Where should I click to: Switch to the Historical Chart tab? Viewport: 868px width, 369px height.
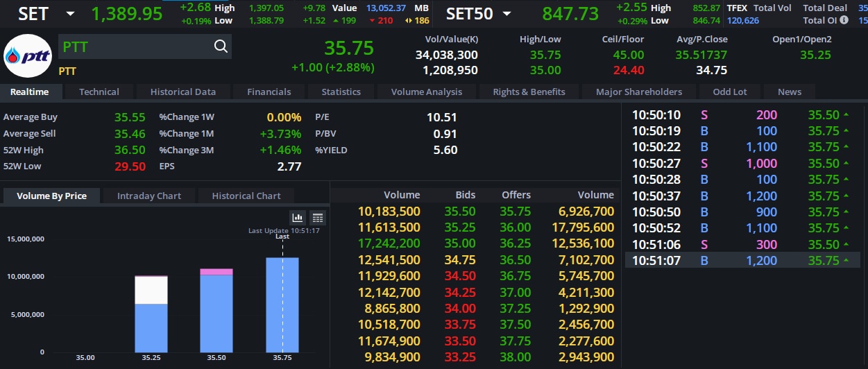click(246, 196)
